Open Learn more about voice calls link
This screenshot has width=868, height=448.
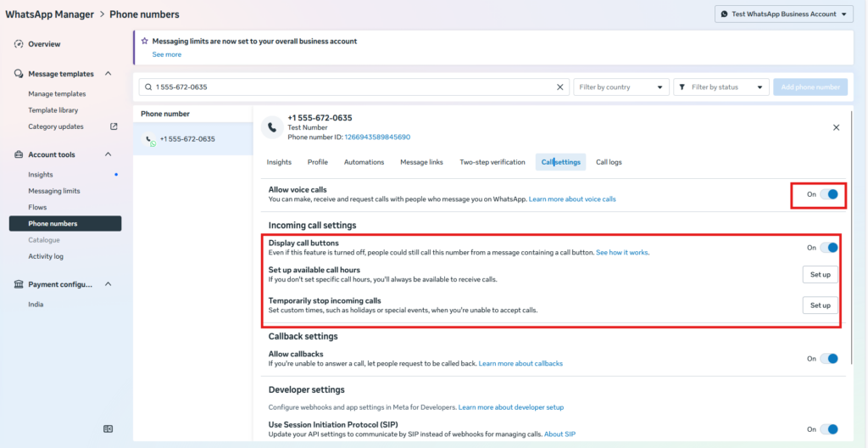572,199
